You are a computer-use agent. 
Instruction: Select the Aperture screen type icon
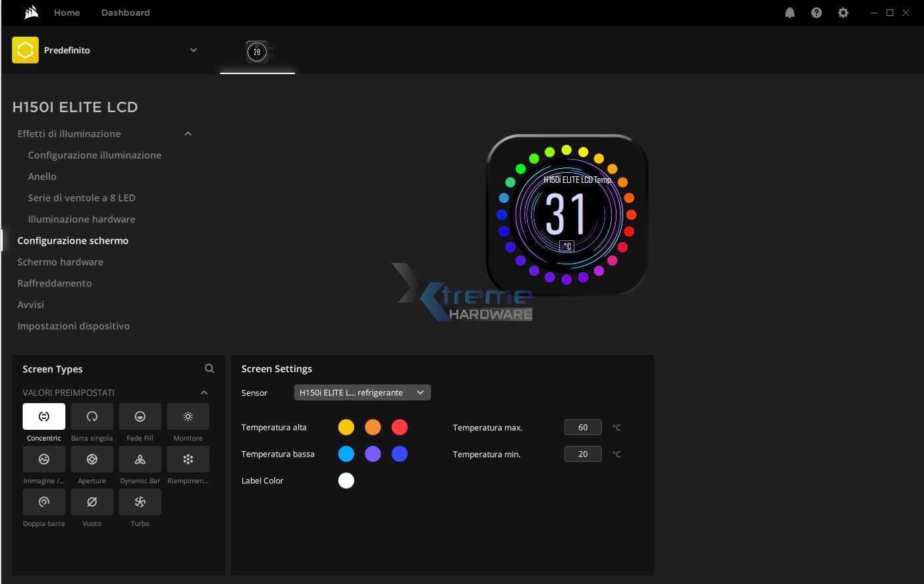click(92, 459)
